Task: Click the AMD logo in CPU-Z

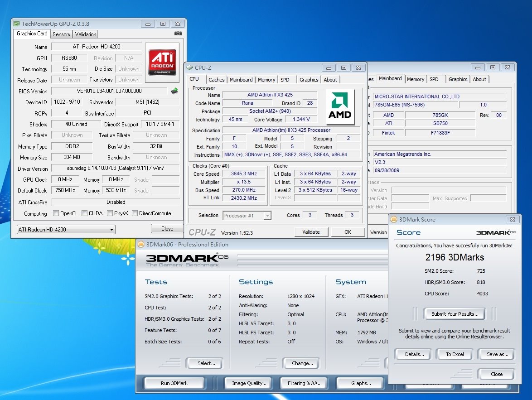Action: pyautogui.click(x=340, y=107)
